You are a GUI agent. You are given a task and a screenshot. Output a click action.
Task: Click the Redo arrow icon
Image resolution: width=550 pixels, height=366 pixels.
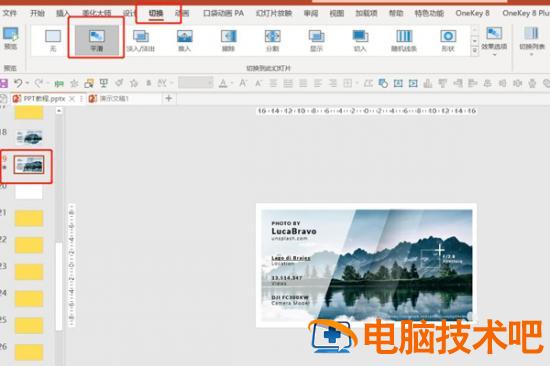39,83
